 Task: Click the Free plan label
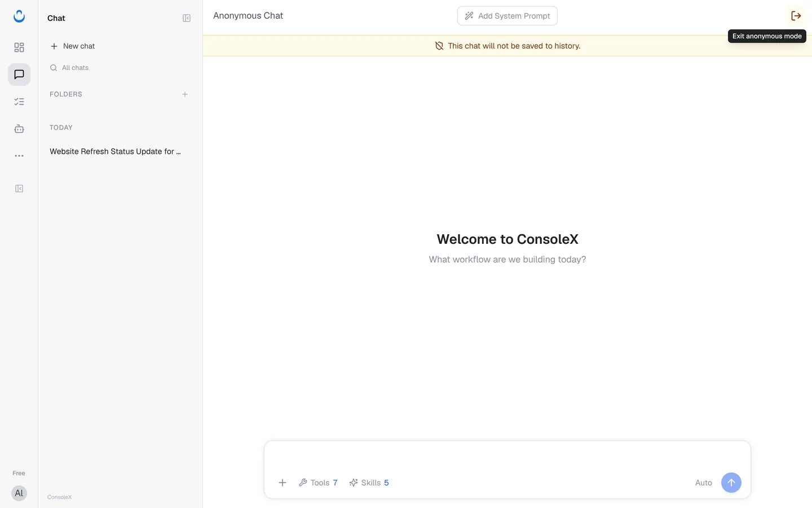tap(19, 473)
